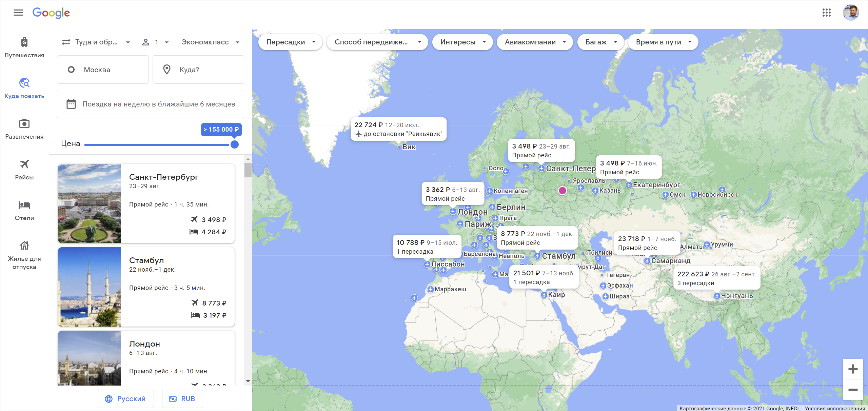
Task: Click the Google logo
Action: click(x=51, y=13)
